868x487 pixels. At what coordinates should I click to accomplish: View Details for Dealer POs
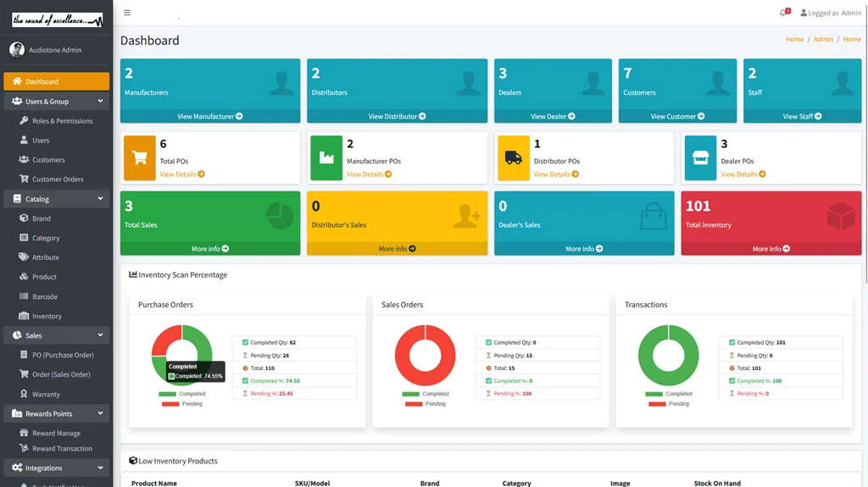(743, 174)
